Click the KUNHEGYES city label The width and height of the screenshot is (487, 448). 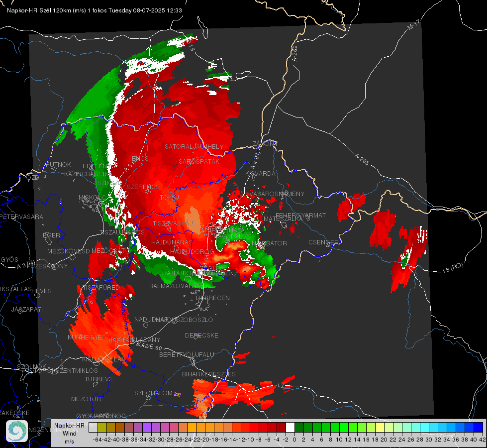pyautogui.click(x=87, y=337)
